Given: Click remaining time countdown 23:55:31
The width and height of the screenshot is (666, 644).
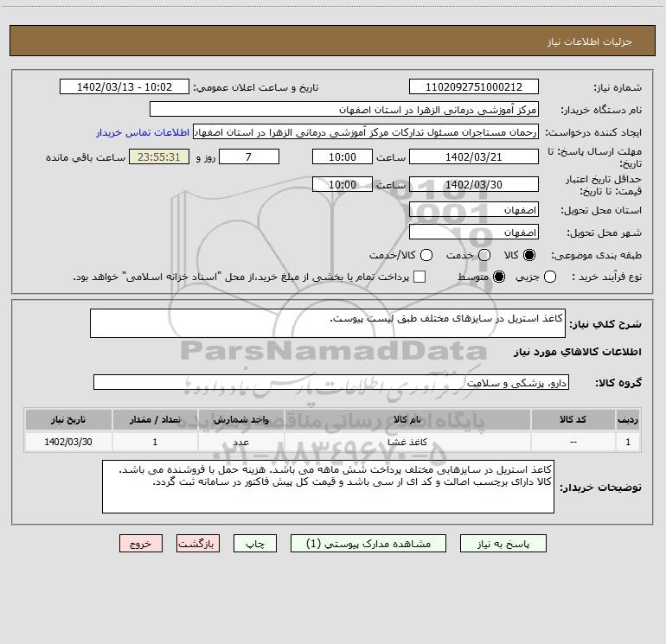Looking at the screenshot, I should (x=159, y=156).
